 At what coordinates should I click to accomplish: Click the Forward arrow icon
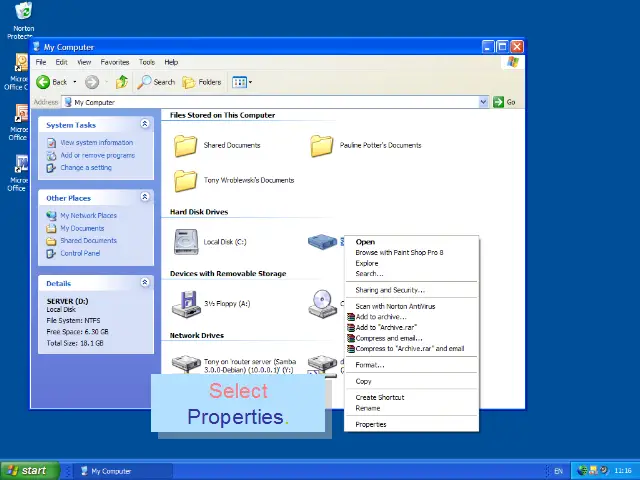92,82
